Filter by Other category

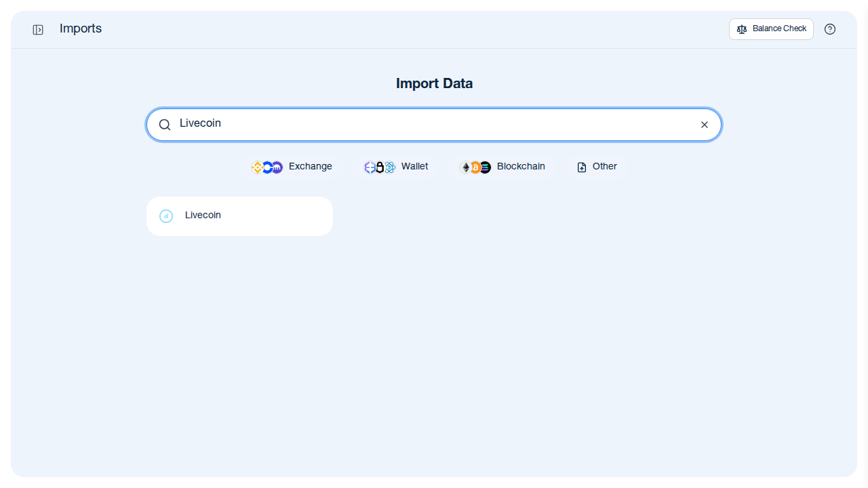tap(597, 167)
